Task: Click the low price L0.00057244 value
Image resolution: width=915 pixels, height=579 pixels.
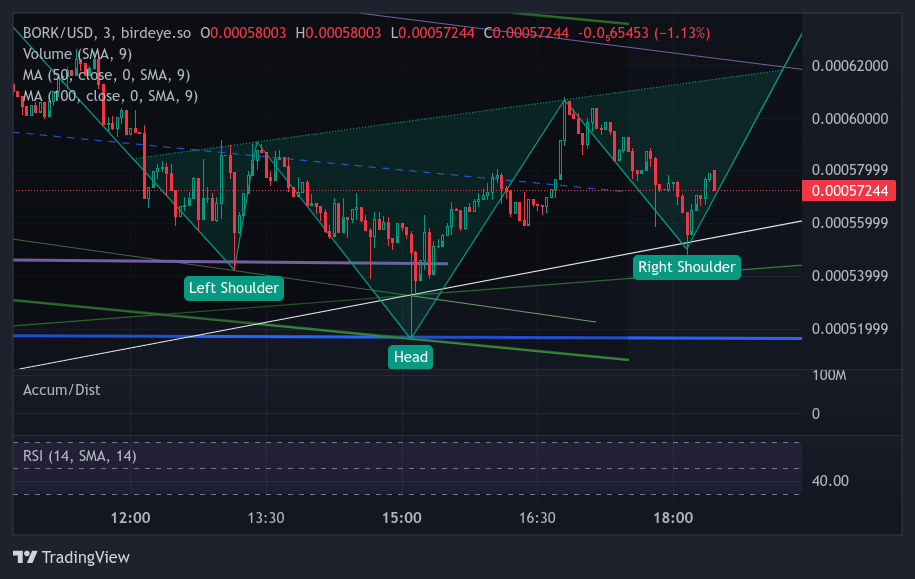Action: (x=432, y=33)
